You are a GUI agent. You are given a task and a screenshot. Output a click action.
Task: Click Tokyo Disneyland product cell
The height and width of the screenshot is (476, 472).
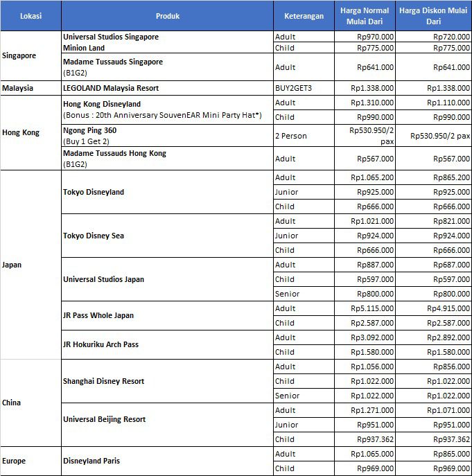coord(167,192)
